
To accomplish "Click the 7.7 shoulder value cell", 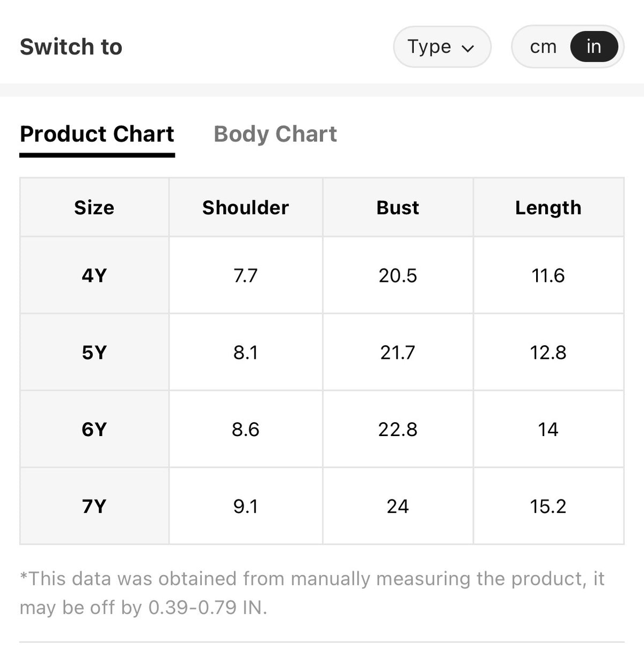I will 246,276.
